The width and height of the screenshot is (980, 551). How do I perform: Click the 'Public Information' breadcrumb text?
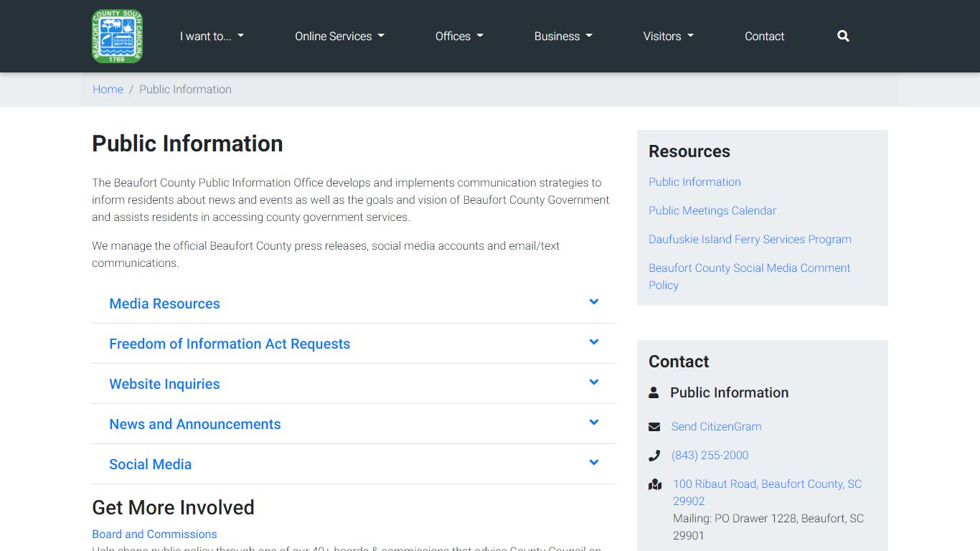(185, 89)
